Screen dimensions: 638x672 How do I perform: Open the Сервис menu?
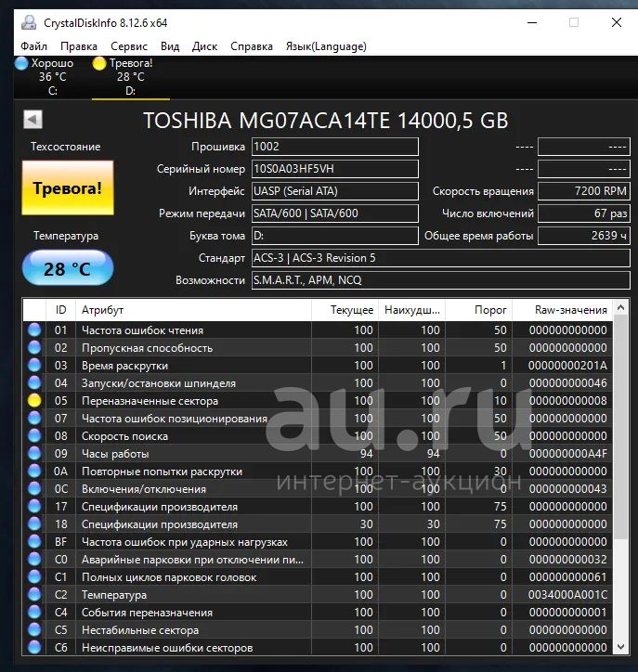[129, 46]
